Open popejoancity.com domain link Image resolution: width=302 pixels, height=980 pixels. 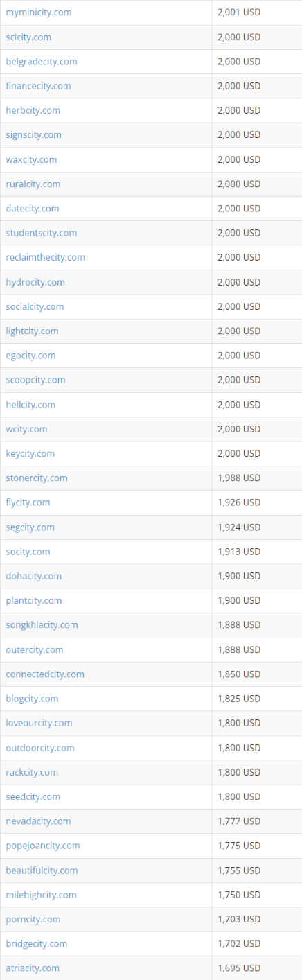click(43, 846)
